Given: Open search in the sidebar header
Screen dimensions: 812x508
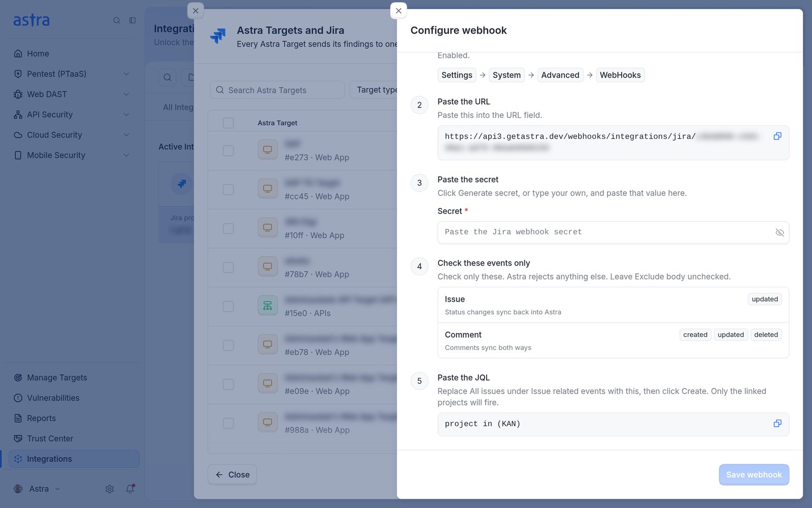Looking at the screenshot, I should pyautogui.click(x=117, y=20).
